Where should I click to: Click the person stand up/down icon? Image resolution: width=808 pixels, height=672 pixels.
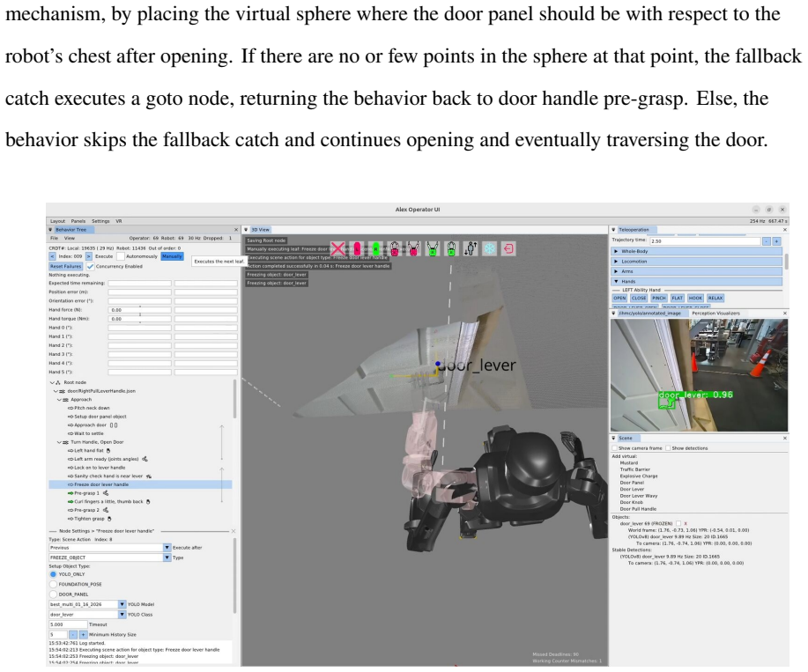[x=471, y=249]
